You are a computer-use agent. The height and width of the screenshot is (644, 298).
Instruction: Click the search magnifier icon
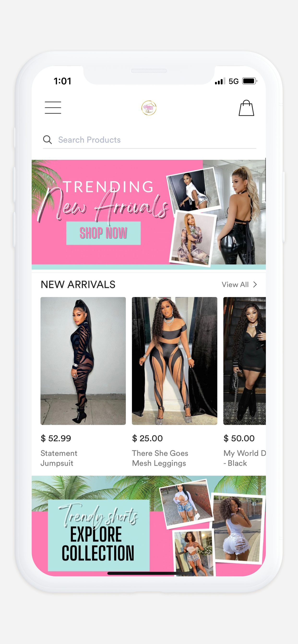pyautogui.click(x=47, y=140)
